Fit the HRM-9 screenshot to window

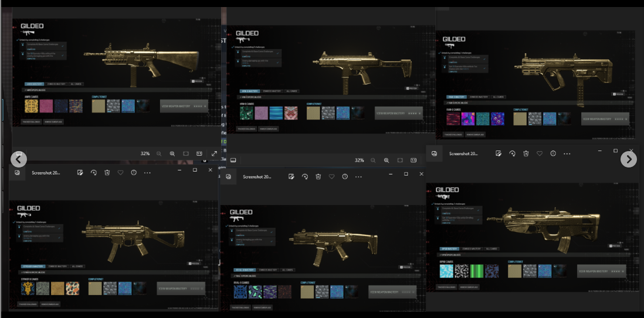[x=400, y=160]
